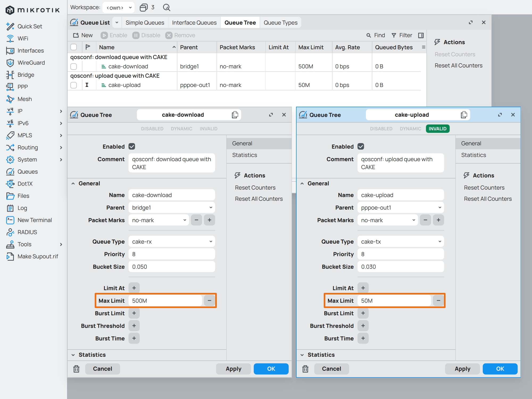532x399 pixels.
Task: Uncheck Enabled in cake-upload dialog
Action: point(361,147)
